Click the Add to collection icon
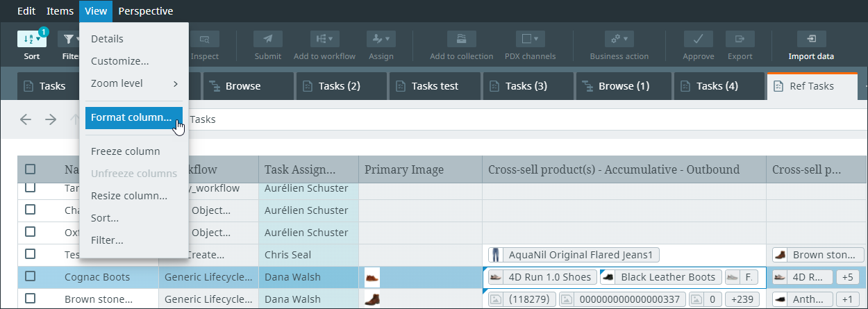868x309 pixels. coord(461,40)
